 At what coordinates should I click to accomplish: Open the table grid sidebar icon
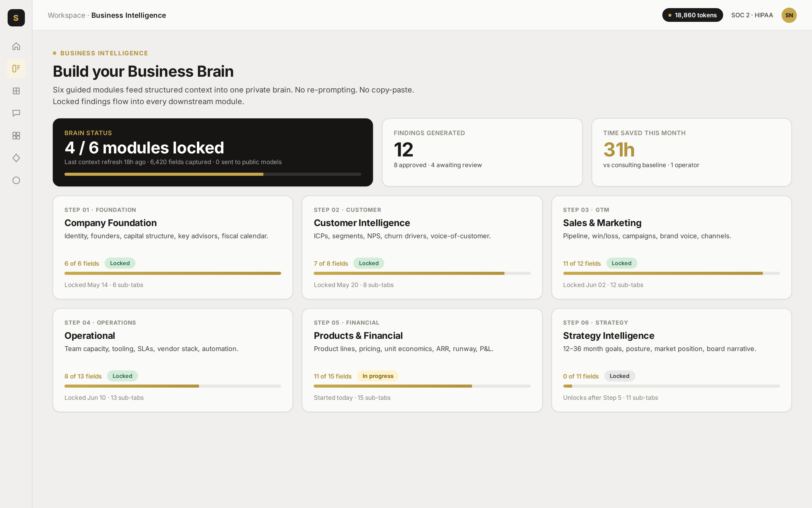point(16,91)
